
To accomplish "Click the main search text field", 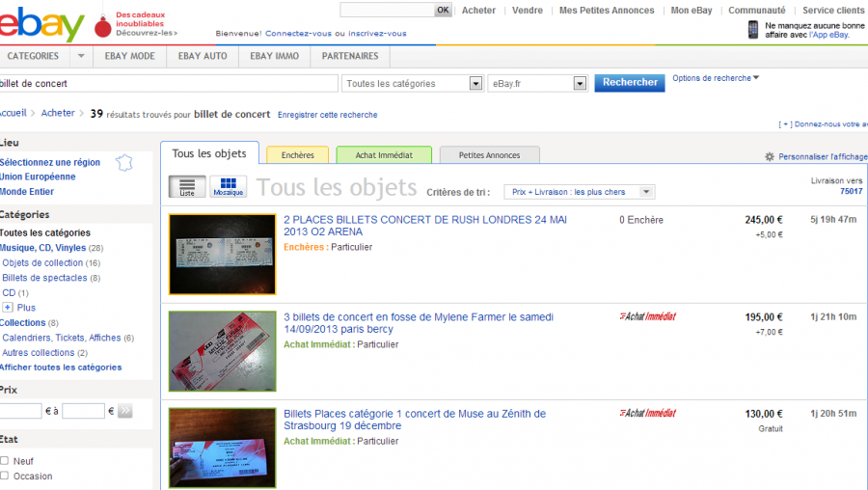I will 168,84.
